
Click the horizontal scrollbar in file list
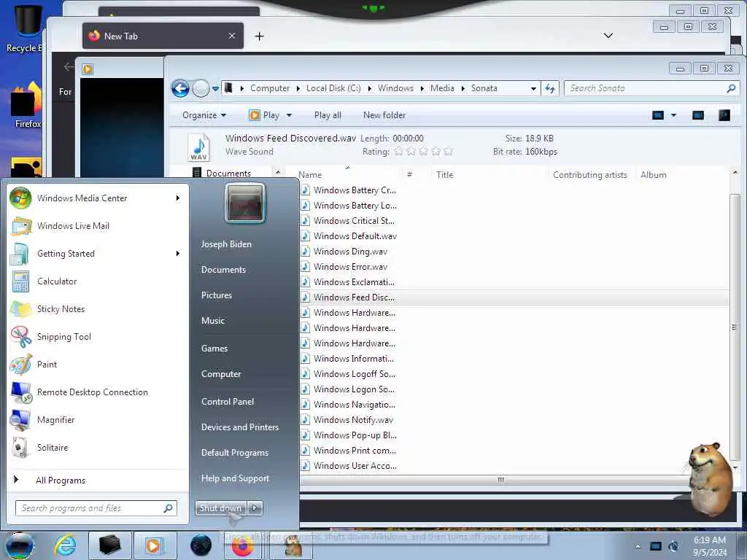500,480
